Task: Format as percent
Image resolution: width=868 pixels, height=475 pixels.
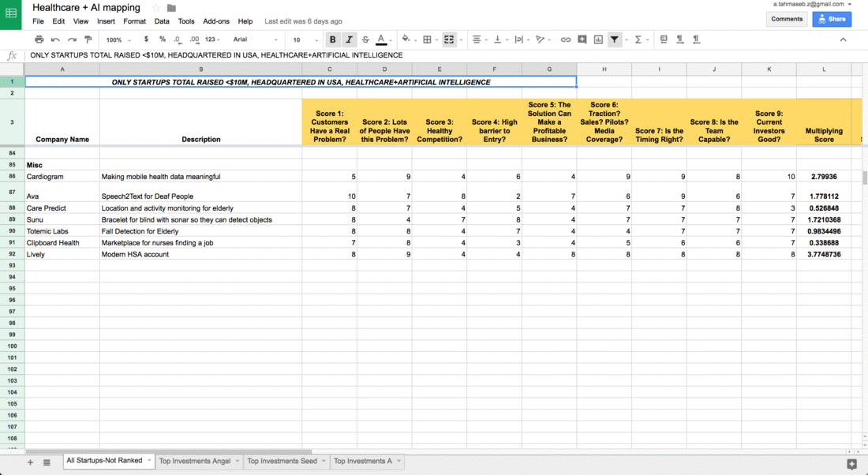Action: pos(163,39)
